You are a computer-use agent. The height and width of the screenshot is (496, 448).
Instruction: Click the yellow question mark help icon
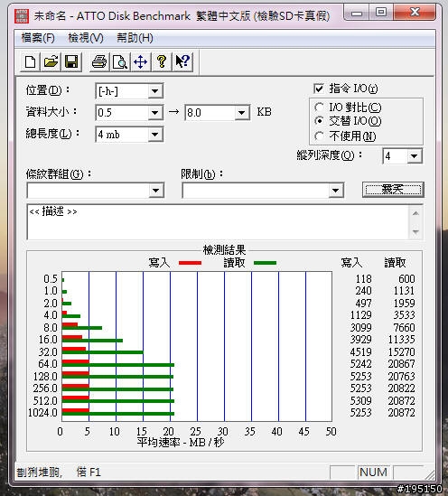coord(162,61)
